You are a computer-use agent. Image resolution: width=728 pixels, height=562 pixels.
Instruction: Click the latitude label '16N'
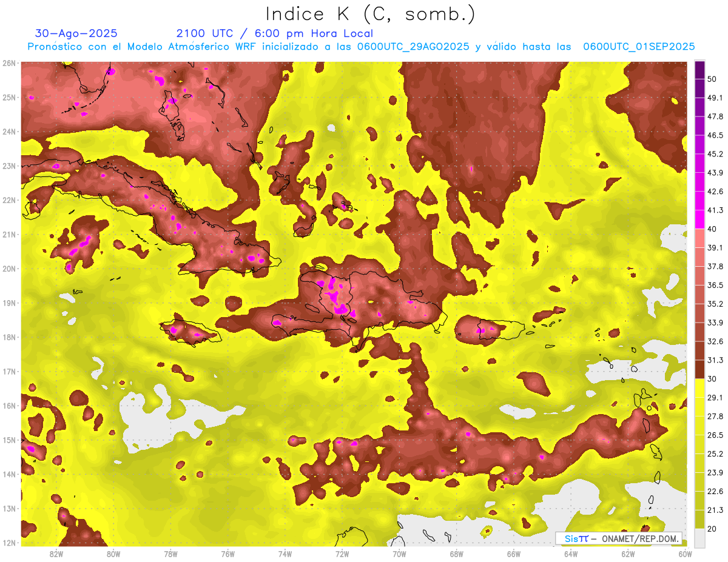point(9,406)
